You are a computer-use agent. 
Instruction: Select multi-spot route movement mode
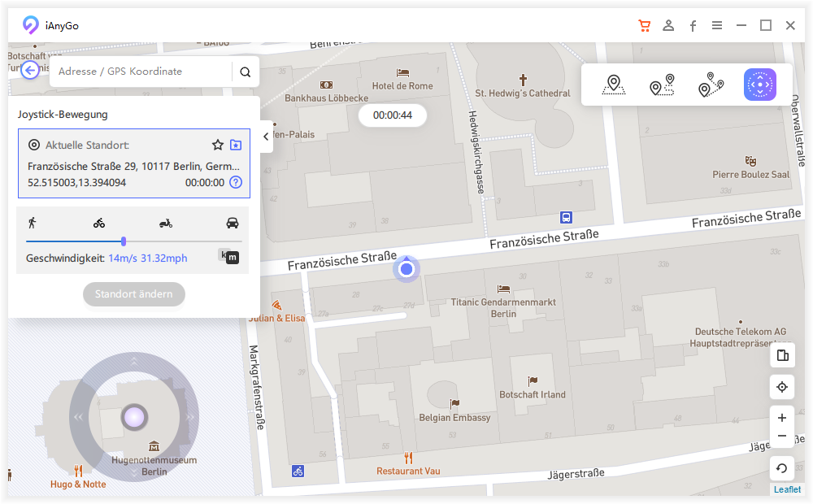711,85
